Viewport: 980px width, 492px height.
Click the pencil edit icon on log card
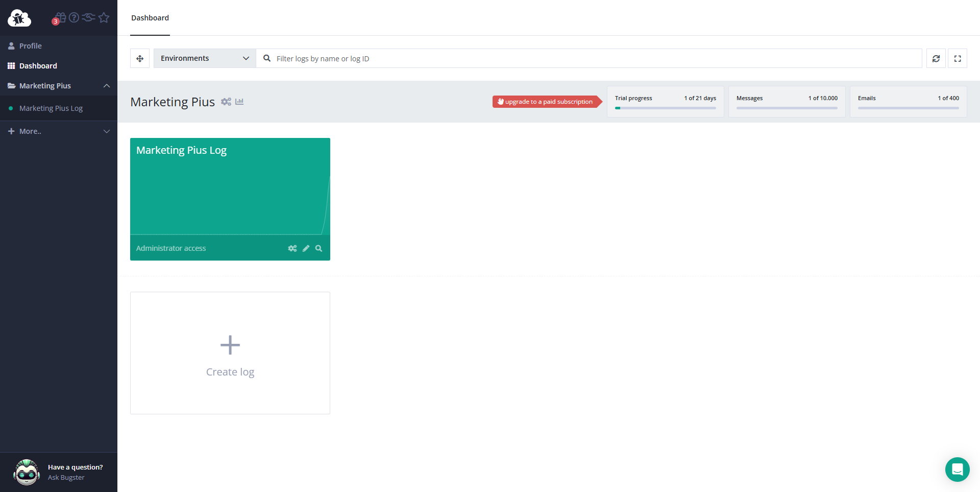coord(306,248)
